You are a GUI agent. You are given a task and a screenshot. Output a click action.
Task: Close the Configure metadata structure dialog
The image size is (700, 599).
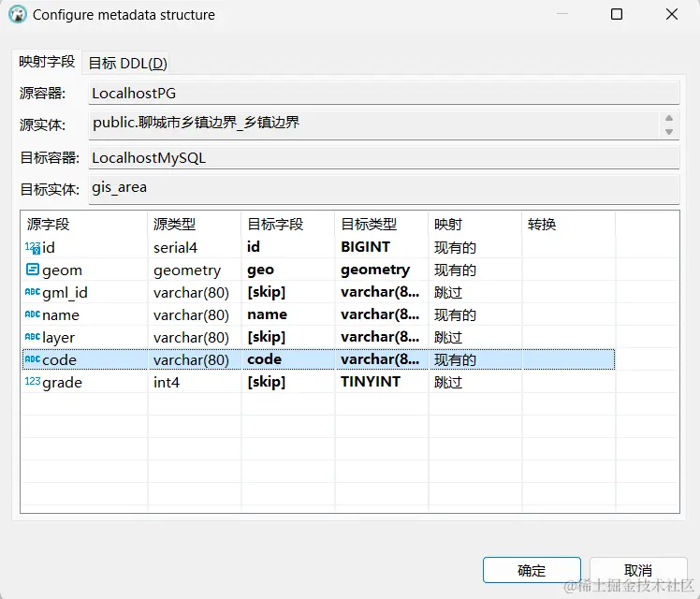(672, 14)
